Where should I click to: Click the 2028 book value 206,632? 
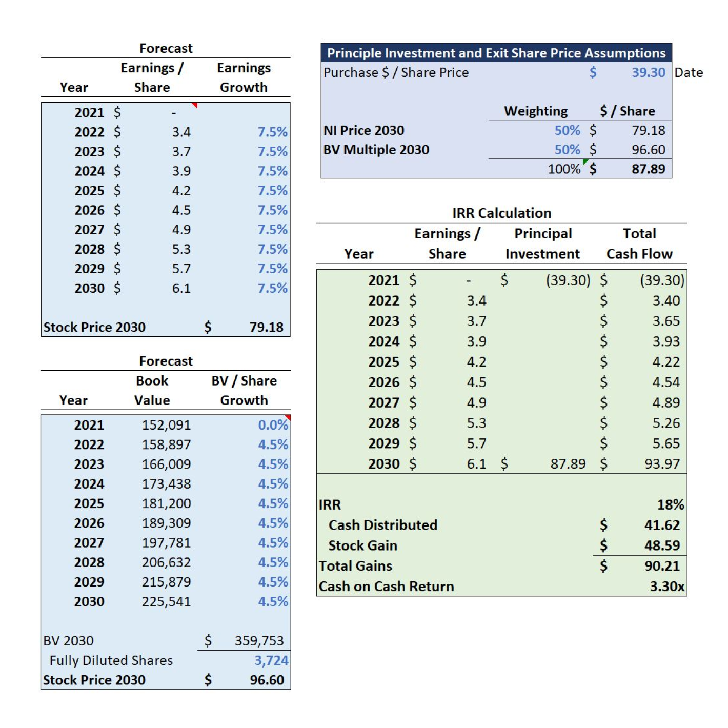tap(166, 562)
